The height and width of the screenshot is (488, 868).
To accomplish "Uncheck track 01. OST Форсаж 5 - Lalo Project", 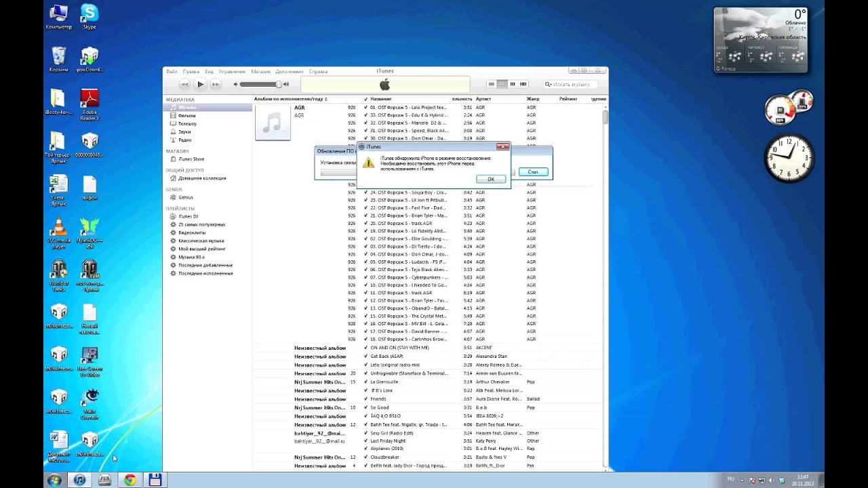I will pos(366,107).
